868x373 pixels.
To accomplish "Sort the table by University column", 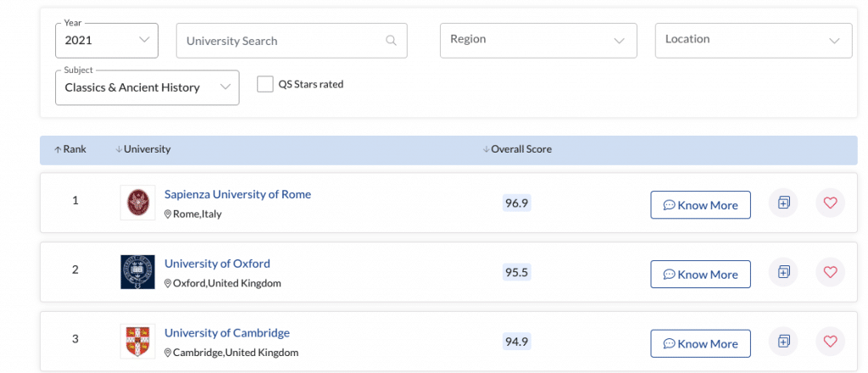I will point(142,149).
